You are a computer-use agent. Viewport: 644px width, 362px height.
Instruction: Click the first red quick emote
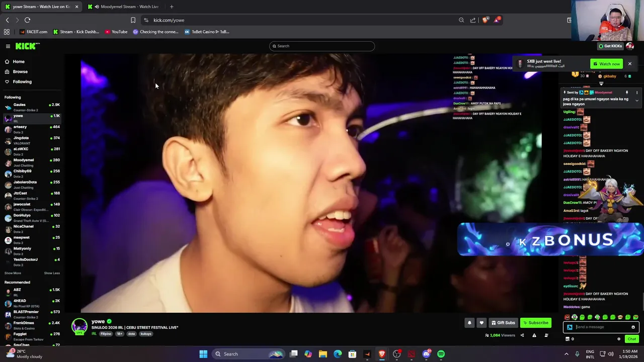coord(567,317)
